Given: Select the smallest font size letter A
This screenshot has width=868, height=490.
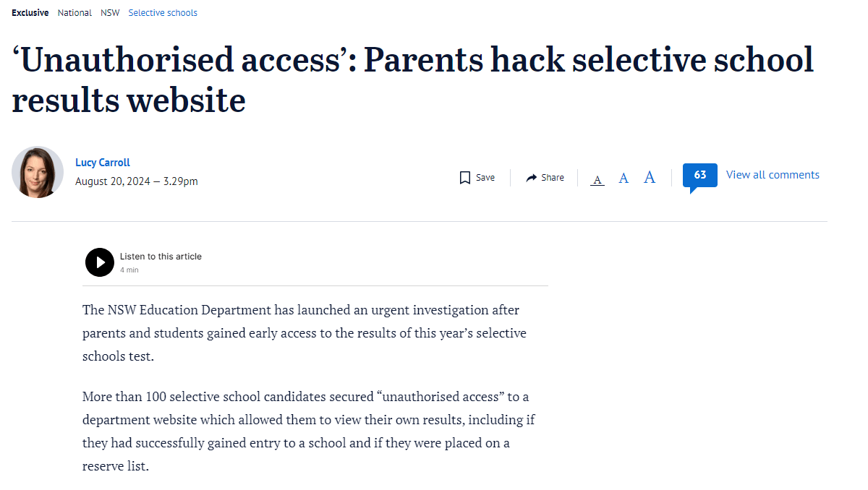Looking at the screenshot, I should 597,178.
